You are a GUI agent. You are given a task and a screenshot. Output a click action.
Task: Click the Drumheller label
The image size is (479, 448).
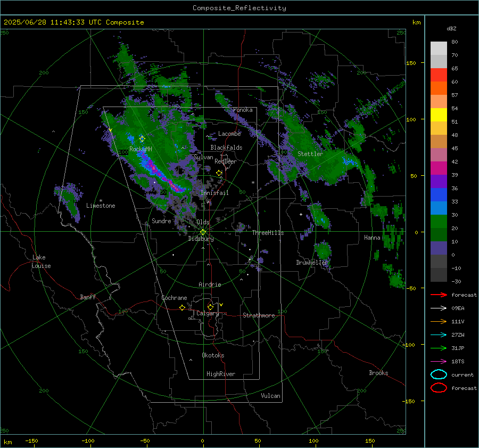312,263
